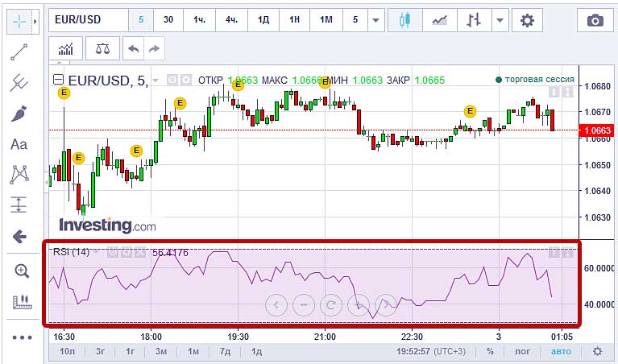This screenshot has height=364, width=618.
Task: Select the area chart style
Action: (439, 19)
